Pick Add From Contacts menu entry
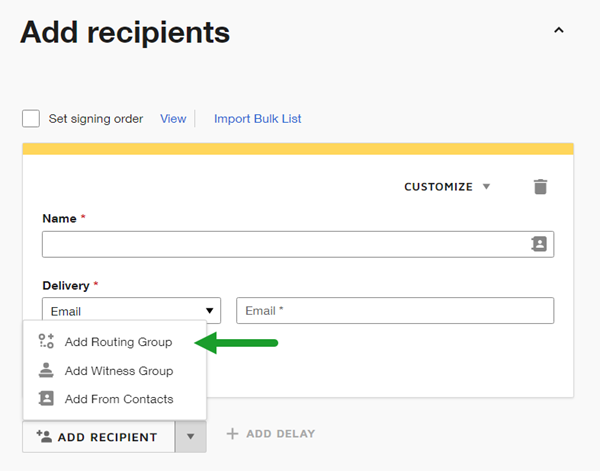Image resolution: width=600 pixels, height=471 pixels. (119, 399)
